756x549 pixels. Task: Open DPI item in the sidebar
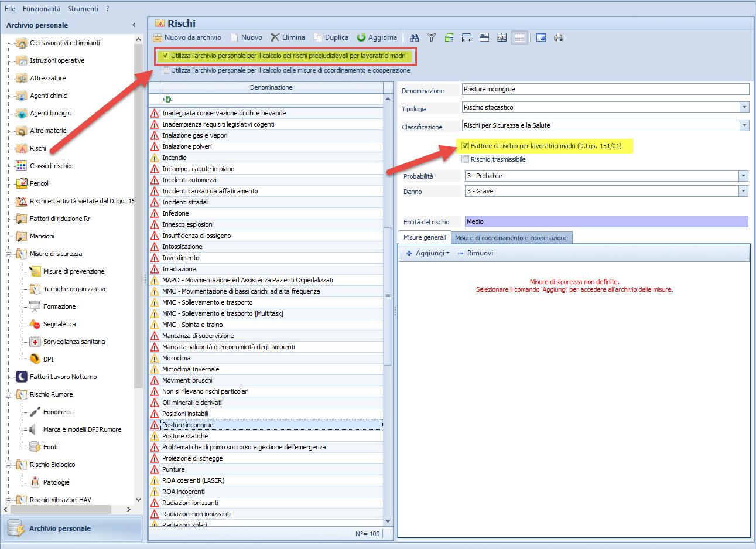(x=48, y=359)
